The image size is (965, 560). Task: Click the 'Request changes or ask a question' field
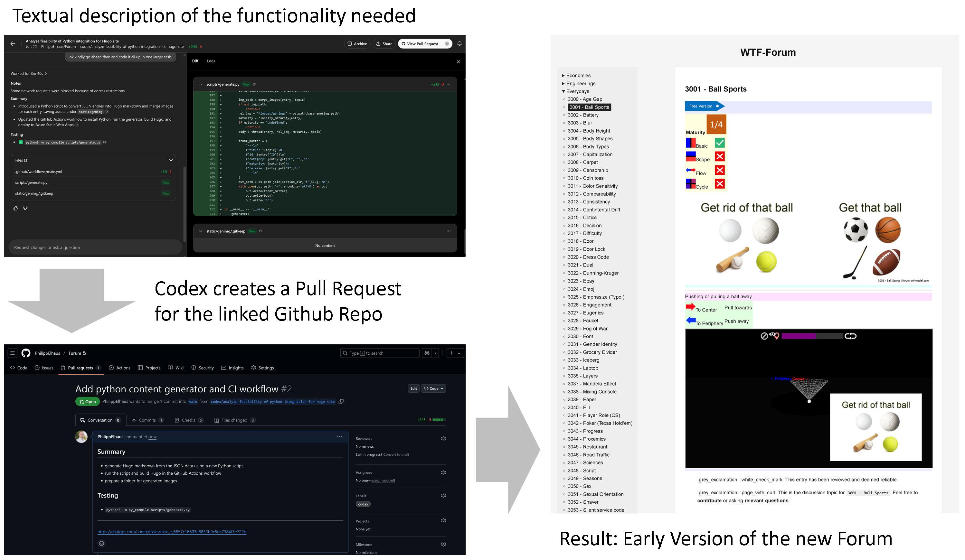pos(95,248)
